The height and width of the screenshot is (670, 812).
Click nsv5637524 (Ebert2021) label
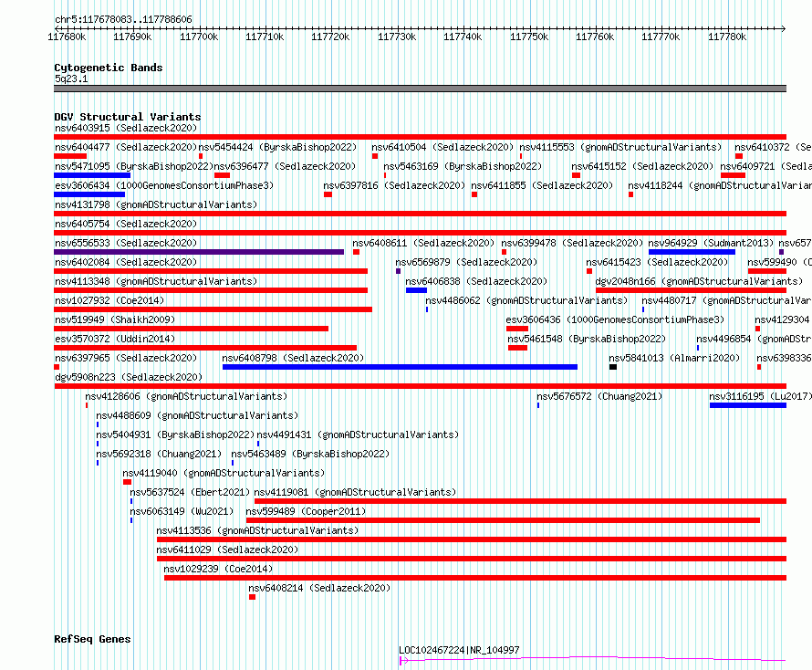[x=190, y=492]
